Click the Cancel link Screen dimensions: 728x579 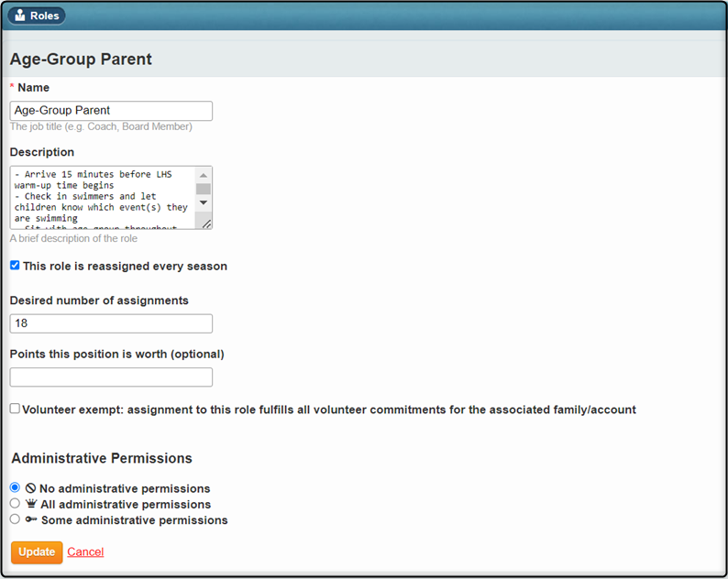(x=85, y=552)
